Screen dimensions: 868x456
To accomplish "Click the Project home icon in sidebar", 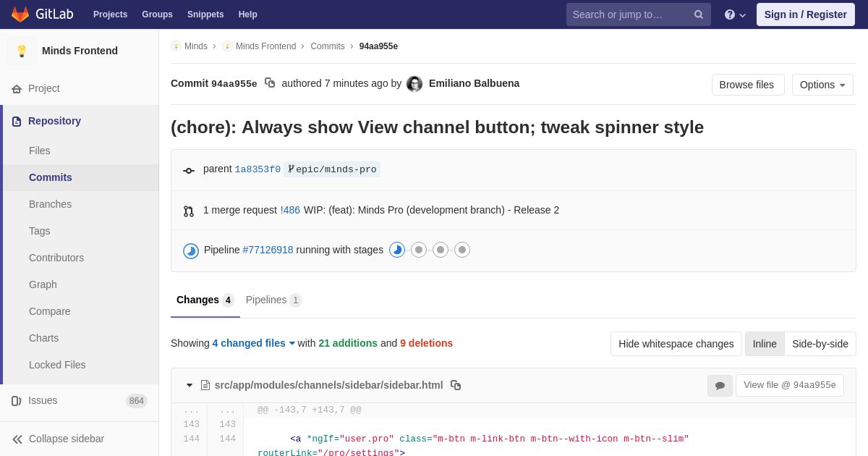I will click(17, 89).
